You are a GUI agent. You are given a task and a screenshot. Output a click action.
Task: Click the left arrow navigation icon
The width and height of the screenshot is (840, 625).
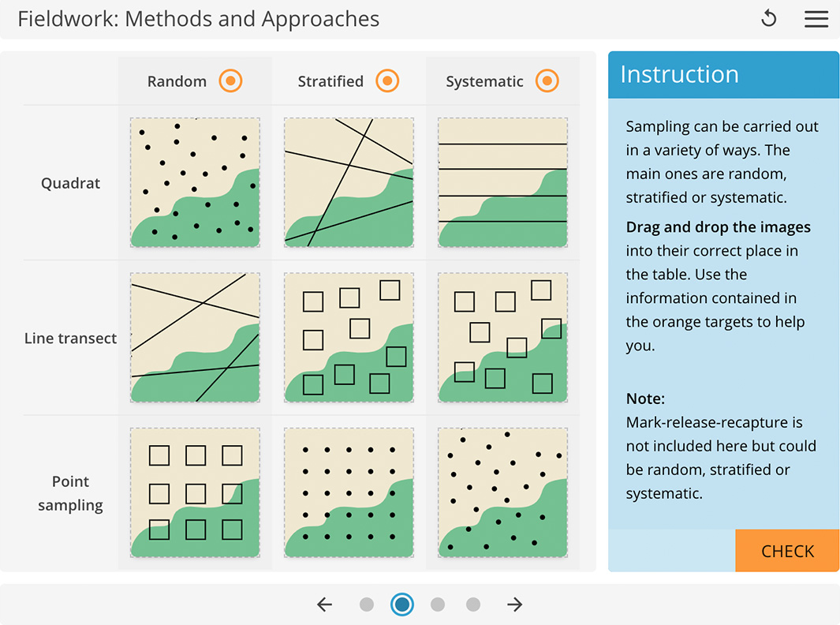click(324, 604)
